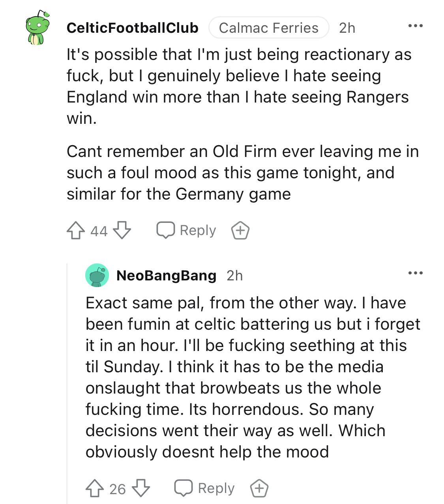This screenshot has width=444, height=504.
Task: Upvote NeoBangBang's reply
Action: click(94, 489)
